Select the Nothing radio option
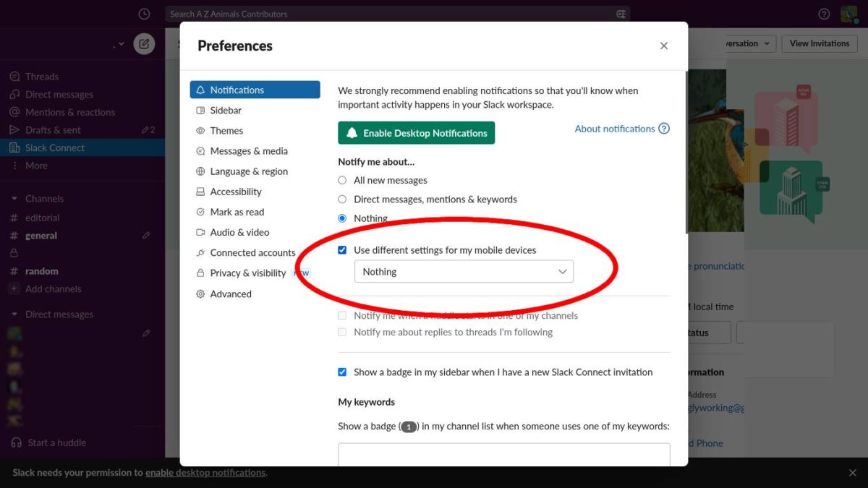868x488 pixels. click(342, 218)
